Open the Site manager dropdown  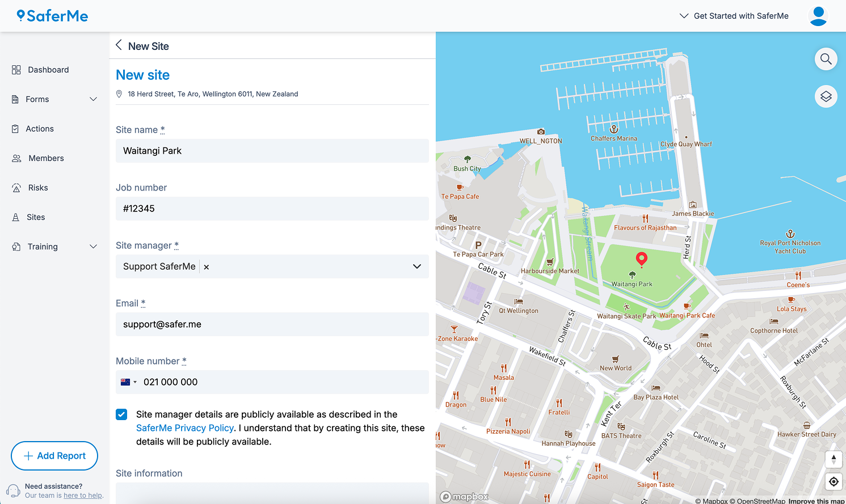click(417, 266)
